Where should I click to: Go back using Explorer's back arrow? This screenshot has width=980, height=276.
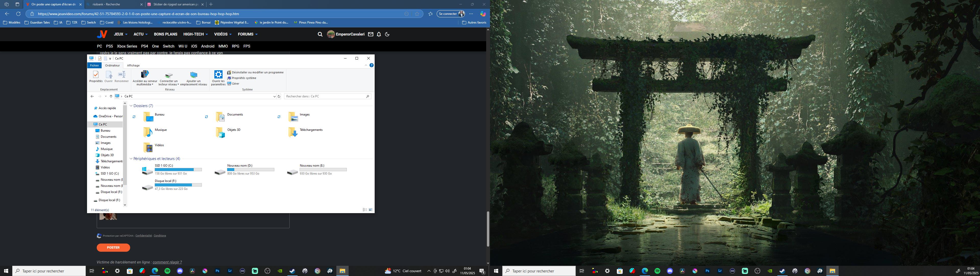pyautogui.click(x=92, y=96)
